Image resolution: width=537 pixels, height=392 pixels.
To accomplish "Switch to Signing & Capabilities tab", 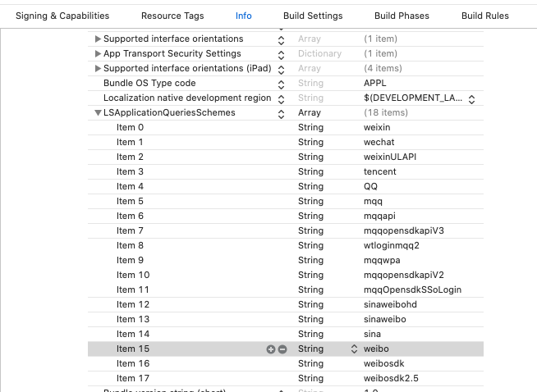I will click(62, 16).
